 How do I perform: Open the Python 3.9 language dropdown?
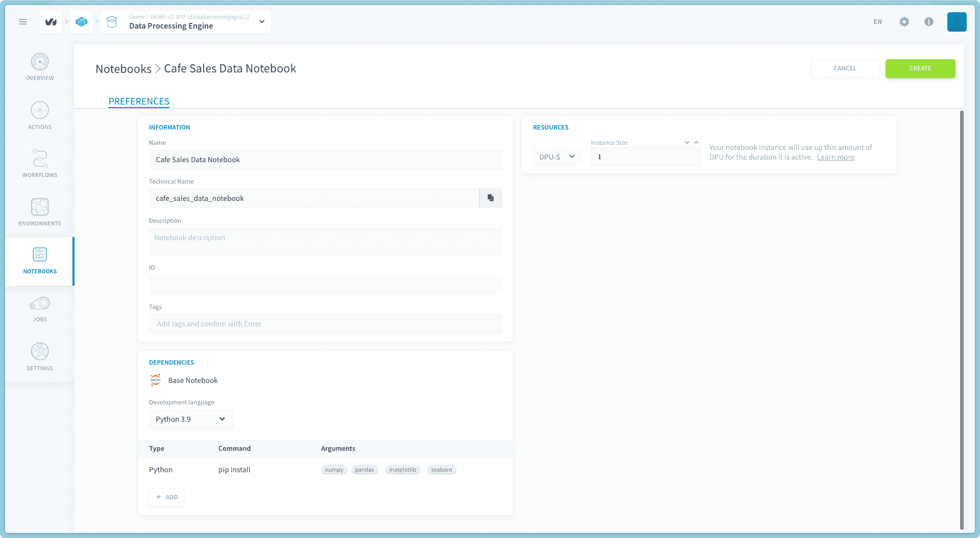tap(191, 419)
